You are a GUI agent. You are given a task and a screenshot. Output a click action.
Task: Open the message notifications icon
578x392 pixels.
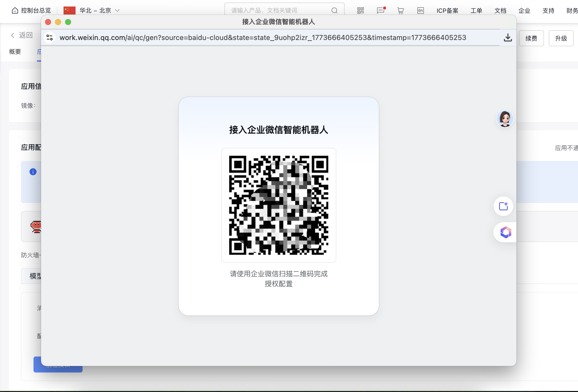tap(381, 10)
